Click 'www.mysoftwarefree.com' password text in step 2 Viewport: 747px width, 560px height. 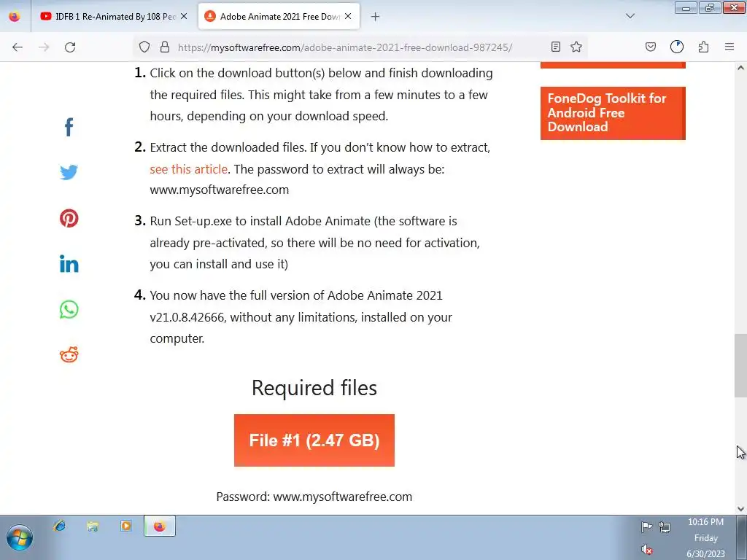click(219, 190)
